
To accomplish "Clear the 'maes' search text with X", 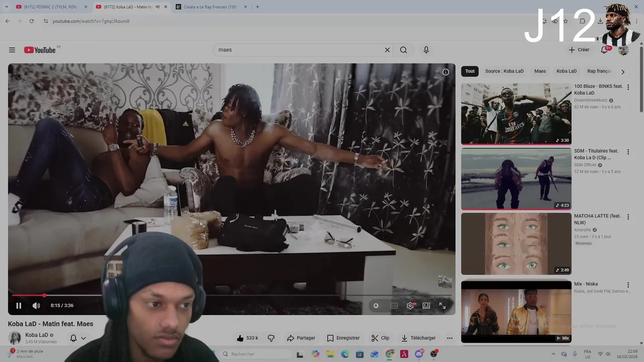I will (387, 50).
